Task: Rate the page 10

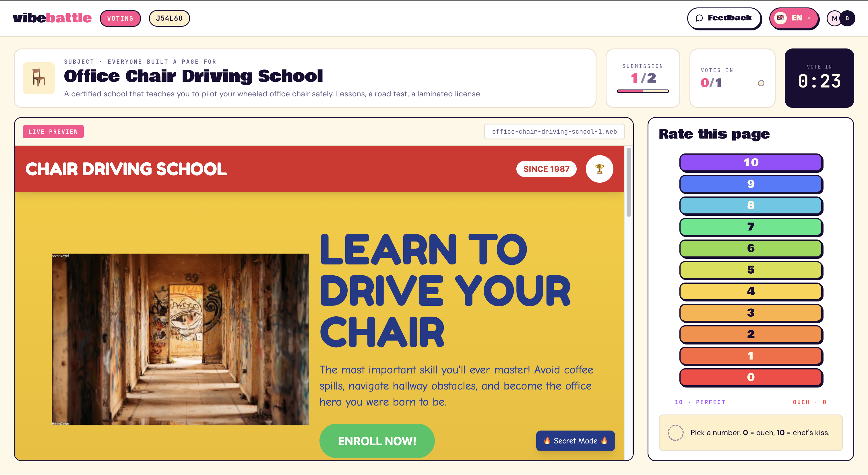Action: pos(751,163)
